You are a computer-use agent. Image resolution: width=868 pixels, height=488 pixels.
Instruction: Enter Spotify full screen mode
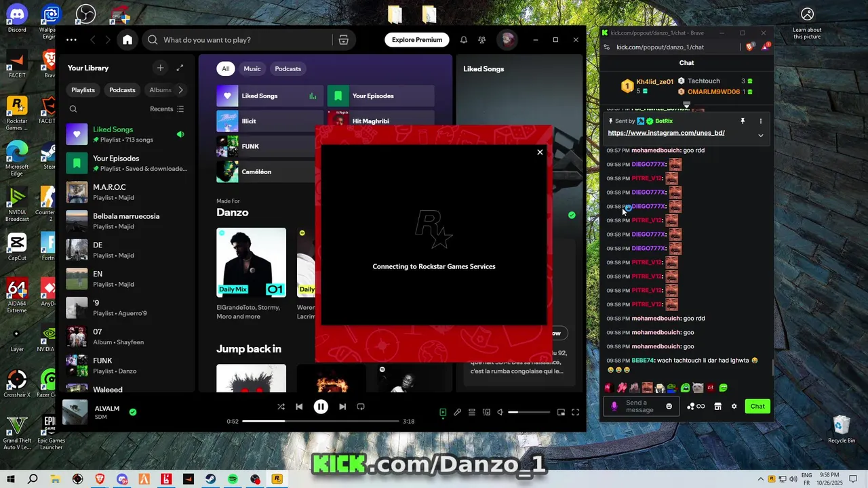pos(575,412)
